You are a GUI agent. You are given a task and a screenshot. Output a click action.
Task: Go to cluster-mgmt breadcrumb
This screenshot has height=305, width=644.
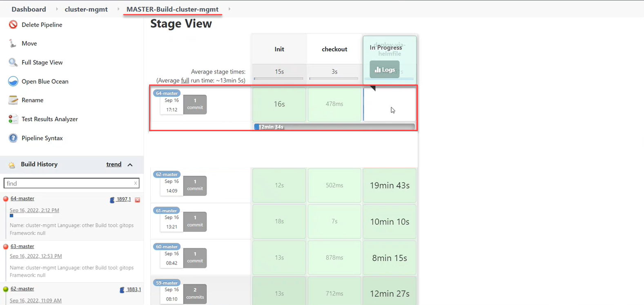pos(86,9)
